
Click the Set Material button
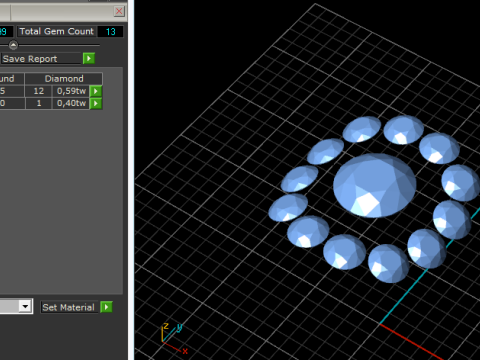coord(69,307)
